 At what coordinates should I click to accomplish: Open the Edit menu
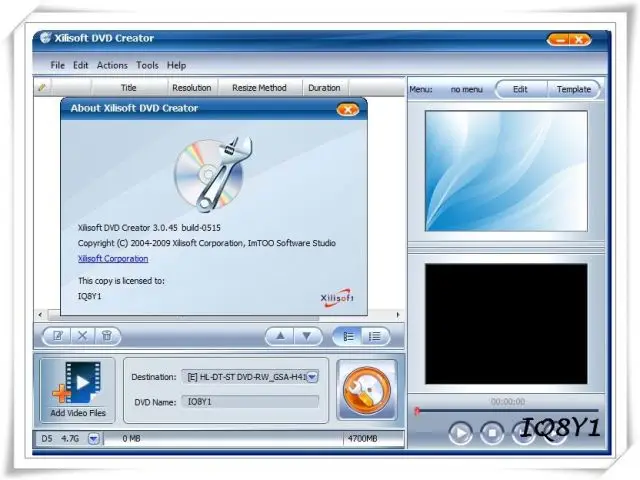point(80,65)
